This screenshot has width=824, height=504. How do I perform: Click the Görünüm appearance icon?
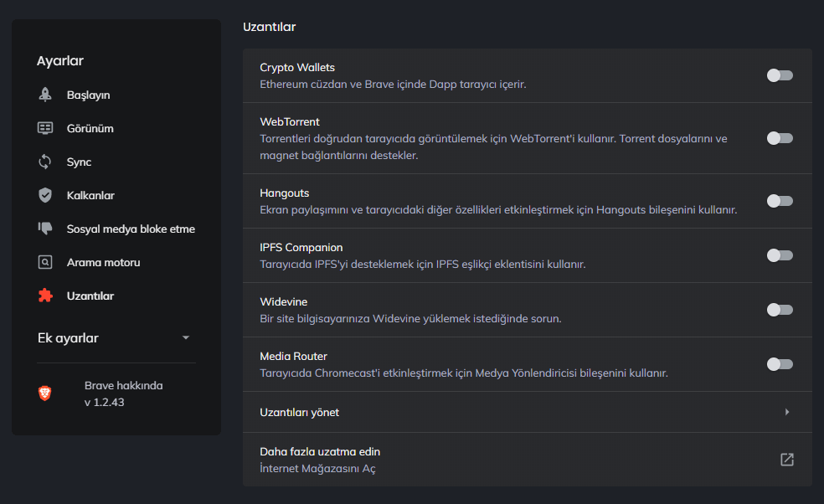(x=46, y=128)
